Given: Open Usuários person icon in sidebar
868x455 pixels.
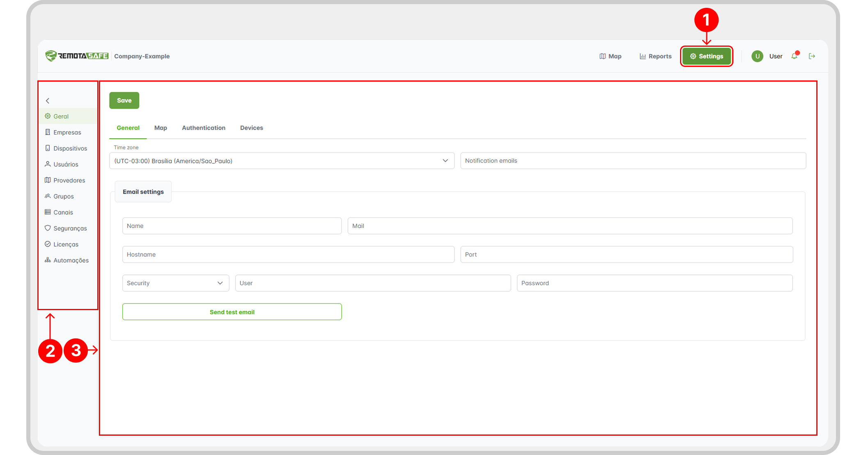Looking at the screenshot, I should pos(48,164).
